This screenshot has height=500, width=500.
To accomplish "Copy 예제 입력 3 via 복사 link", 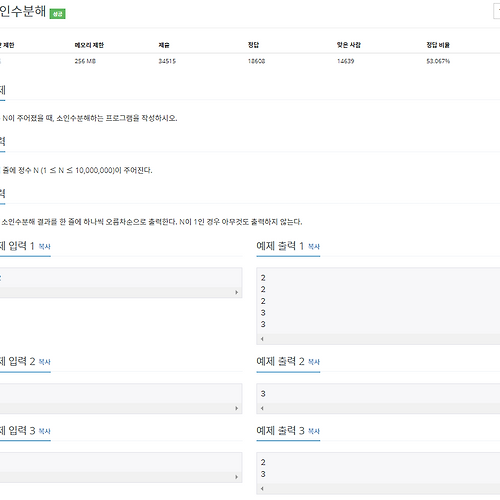I will [x=45, y=431].
